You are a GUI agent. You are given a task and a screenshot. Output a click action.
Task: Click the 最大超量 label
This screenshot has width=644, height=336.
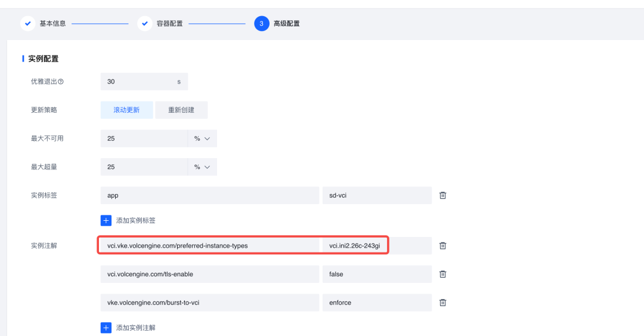(44, 167)
